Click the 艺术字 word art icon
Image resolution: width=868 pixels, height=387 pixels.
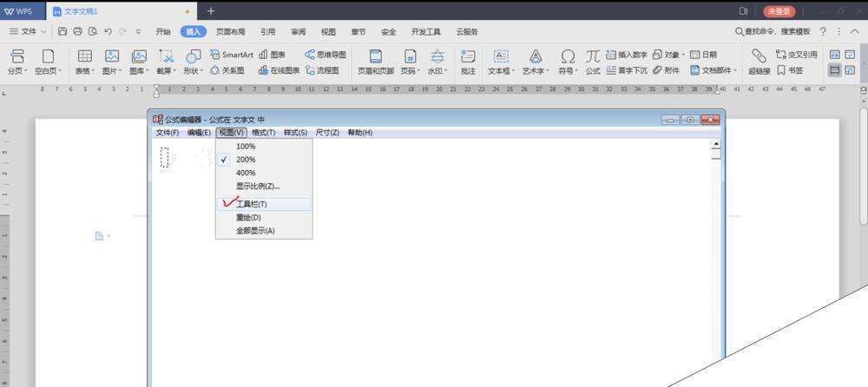536,56
